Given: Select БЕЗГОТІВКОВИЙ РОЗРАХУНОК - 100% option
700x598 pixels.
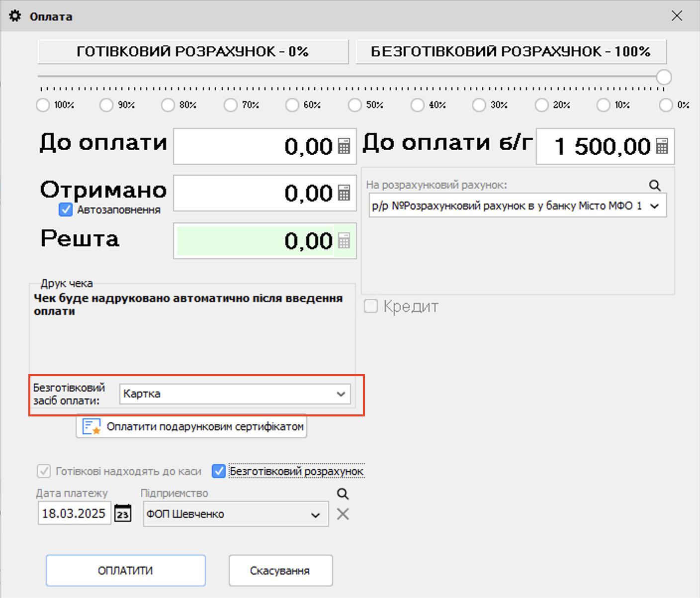Looking at the screenshot, I should pos(511,52).
